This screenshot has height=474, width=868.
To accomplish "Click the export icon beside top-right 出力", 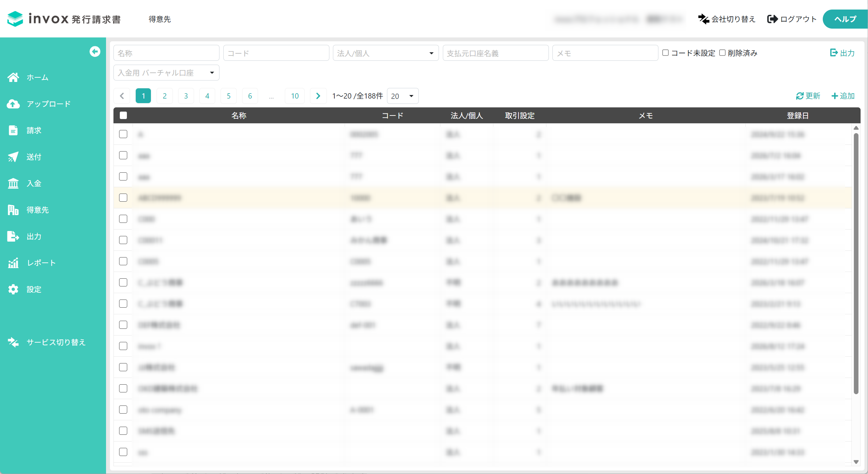I will click(834, 53).
